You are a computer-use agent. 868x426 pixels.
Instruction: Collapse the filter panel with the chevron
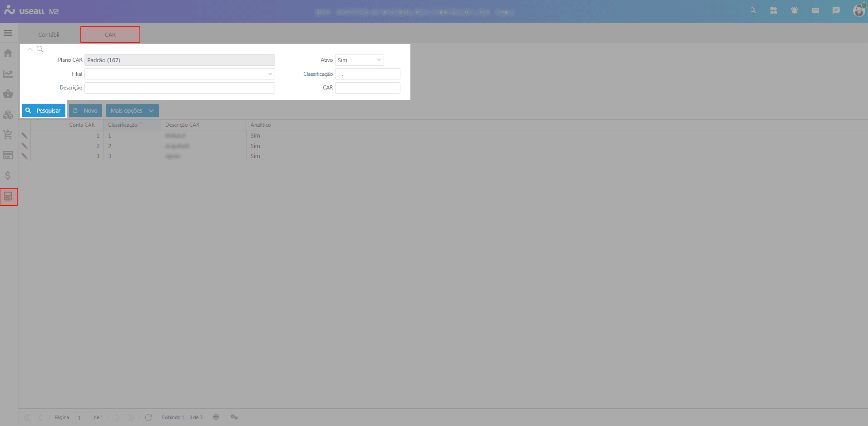tap(30, 49)
